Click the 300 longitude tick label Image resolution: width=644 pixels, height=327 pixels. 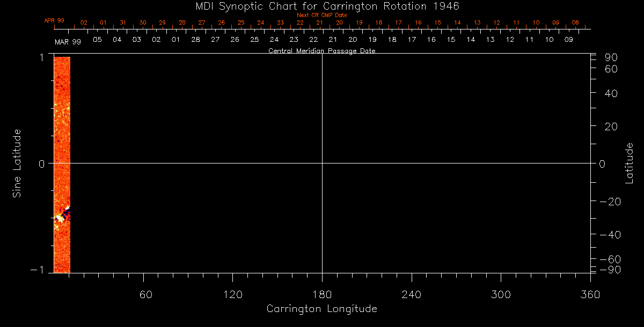click(501, 294)
